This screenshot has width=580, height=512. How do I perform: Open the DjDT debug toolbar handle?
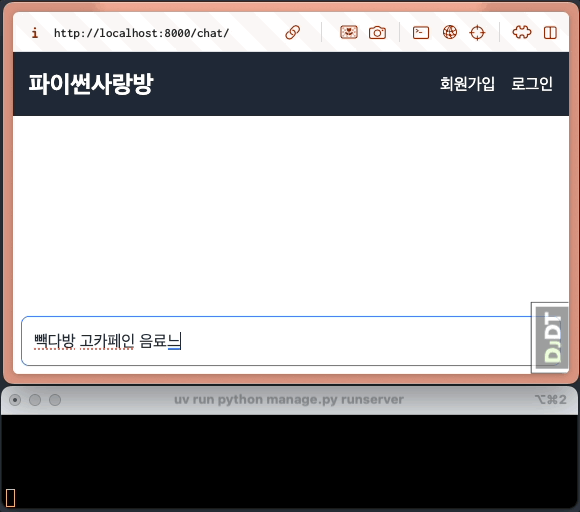(550, 338)
